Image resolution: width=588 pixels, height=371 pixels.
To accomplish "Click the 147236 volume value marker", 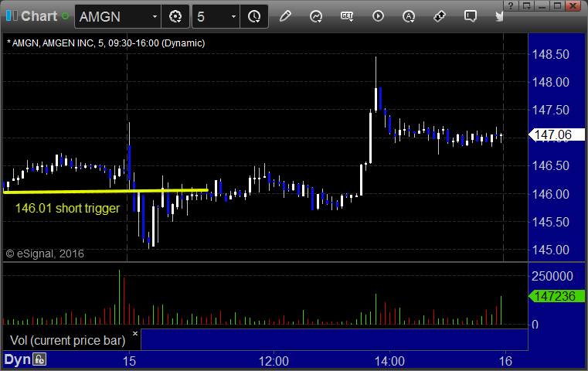I will click(x=556, y=296).
